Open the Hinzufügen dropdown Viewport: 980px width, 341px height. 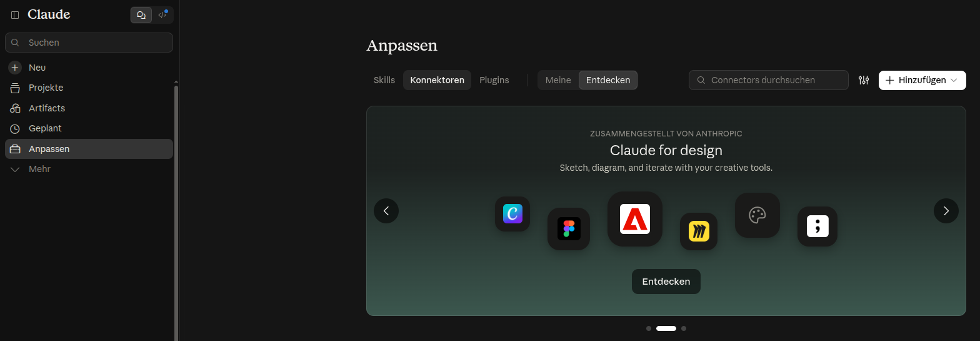coord(922,80)
